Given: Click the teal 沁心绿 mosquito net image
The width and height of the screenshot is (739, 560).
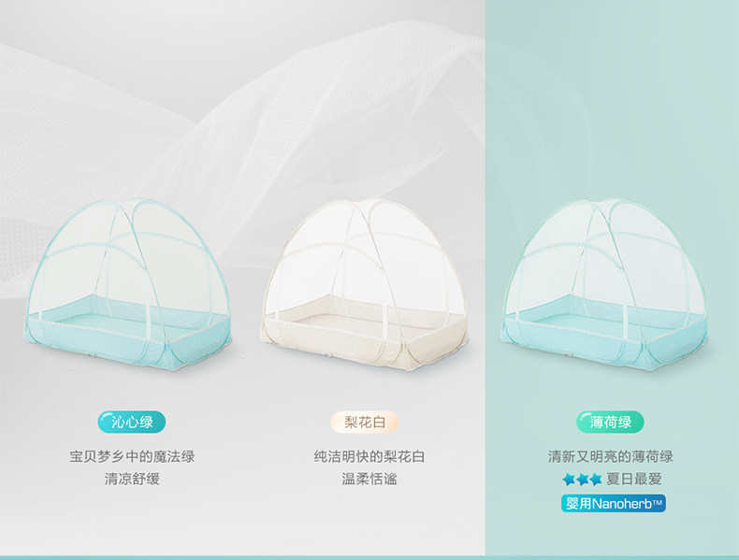Looking at the screenshot, I should click(x=128, y=284).
